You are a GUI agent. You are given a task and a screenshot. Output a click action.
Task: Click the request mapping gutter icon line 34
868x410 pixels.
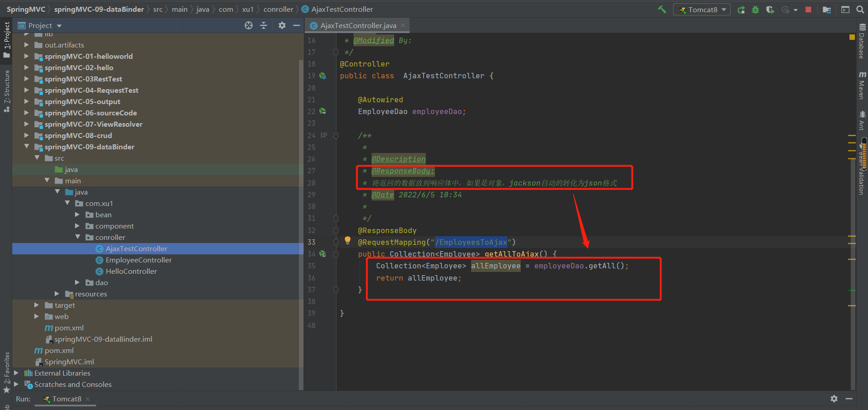pos(323,254)
